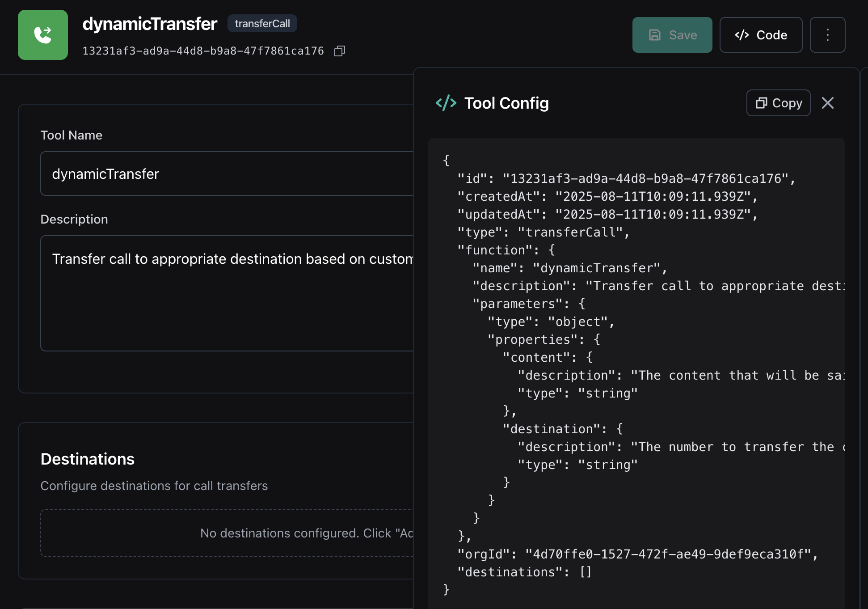Close the Tool Config panel

tap(828, 103)
